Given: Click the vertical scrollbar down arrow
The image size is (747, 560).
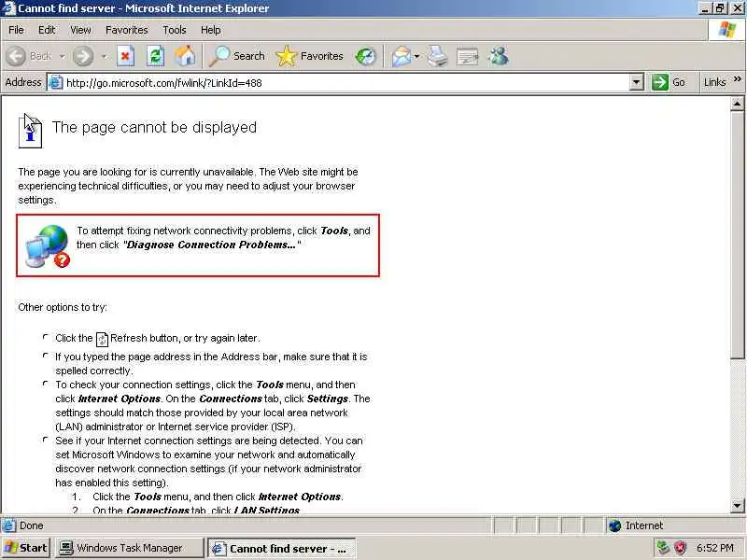Looking at the screenshot, I should pyautogui.click(x=737, y=506).
